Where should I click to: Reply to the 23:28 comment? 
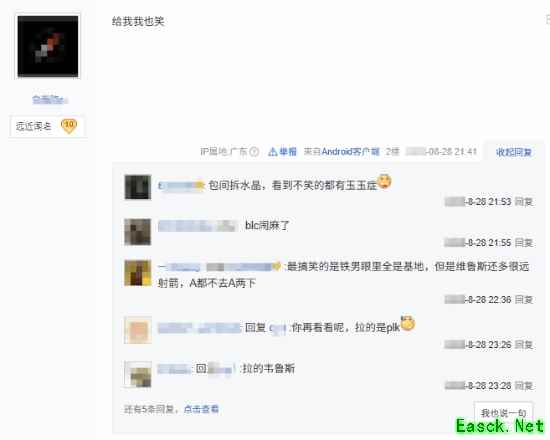[x=524, y=386]
